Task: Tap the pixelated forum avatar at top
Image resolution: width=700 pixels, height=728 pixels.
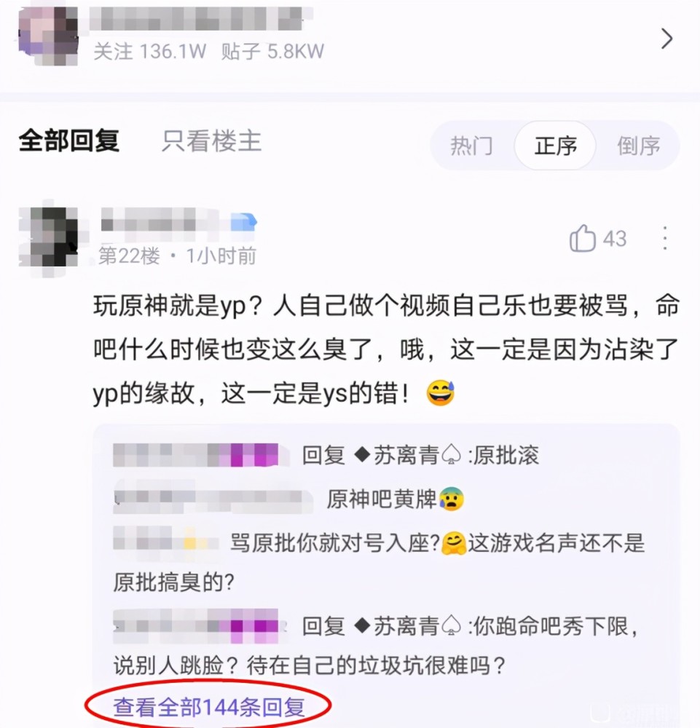Action: coord(48,36)
